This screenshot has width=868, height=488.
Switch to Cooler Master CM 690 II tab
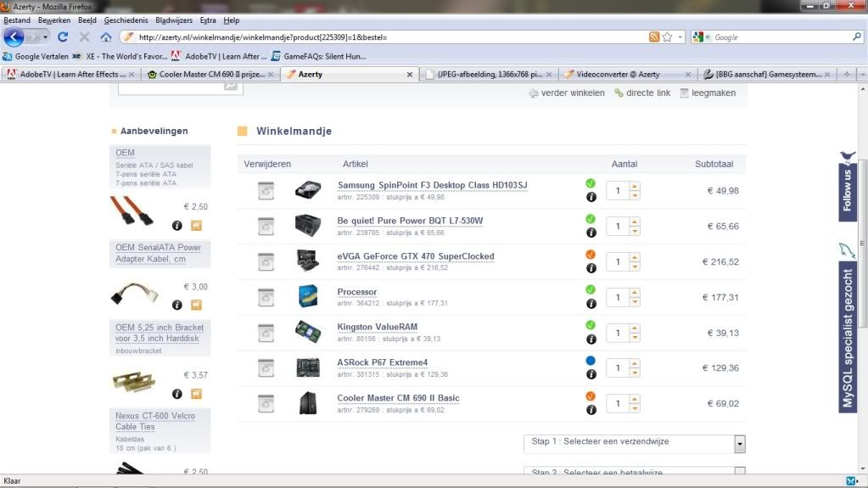coord(210,74)
